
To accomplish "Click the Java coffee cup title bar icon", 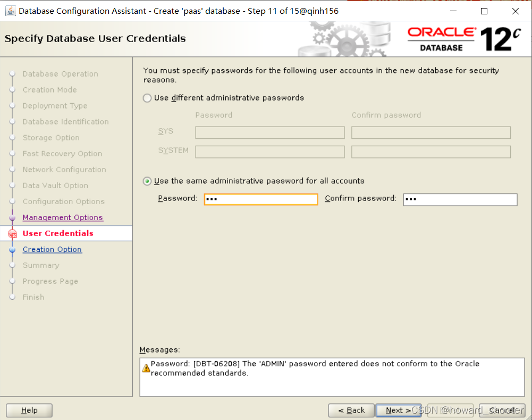I will pos(10,11).
